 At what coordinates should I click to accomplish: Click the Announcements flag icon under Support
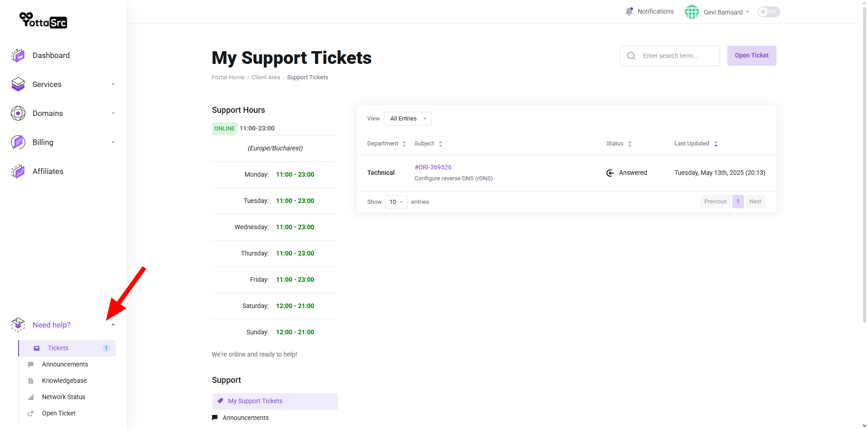coord(215,418)
